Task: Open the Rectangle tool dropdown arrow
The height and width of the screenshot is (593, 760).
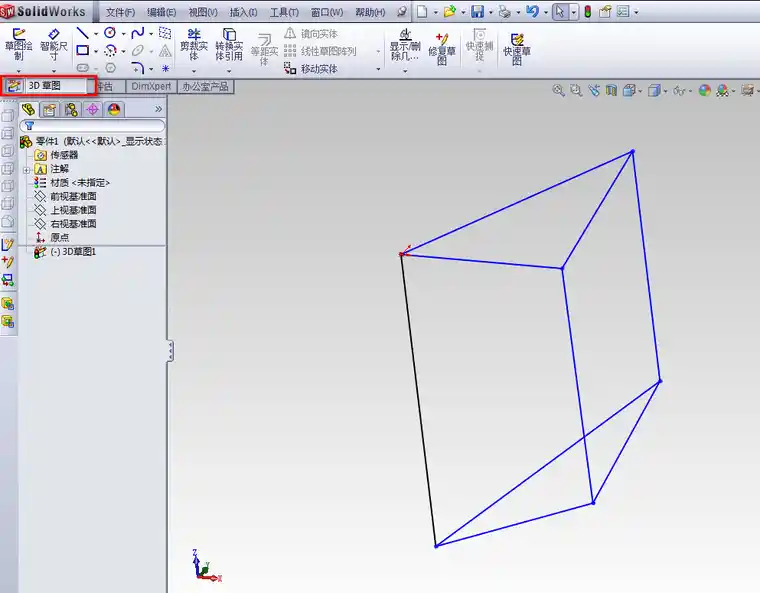Action: (x=96, y=51)
